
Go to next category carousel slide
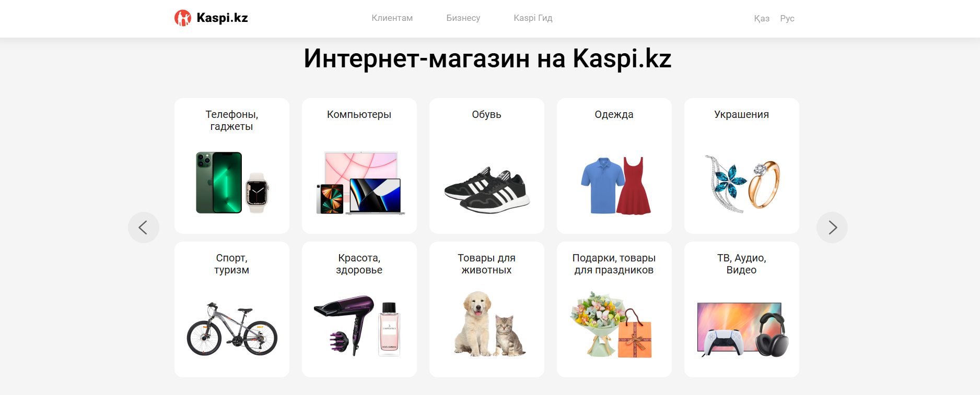pos(832,228)
